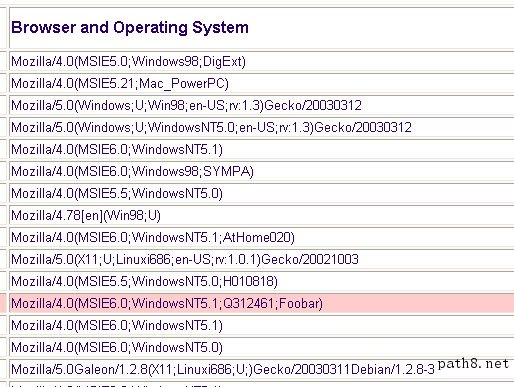This screenshot has height=387, width=514.
Task: Click the Mozilla/4.78[en] Win98 row
Action: (262, 215)
